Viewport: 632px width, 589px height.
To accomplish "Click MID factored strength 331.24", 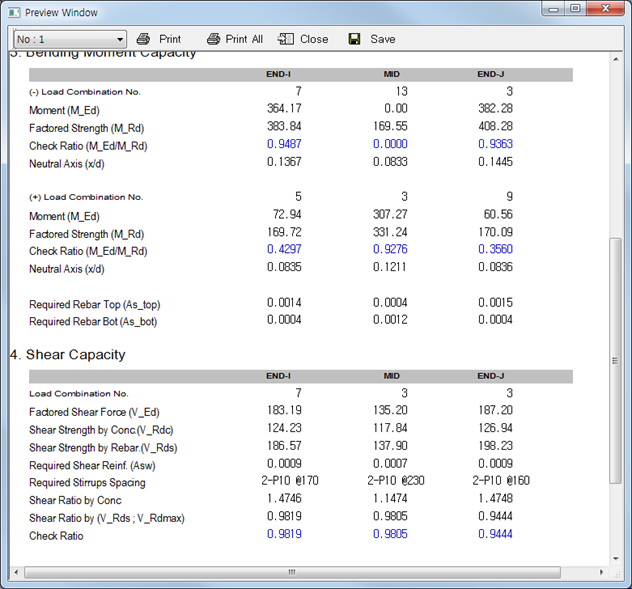I will (x=390, y=232).
